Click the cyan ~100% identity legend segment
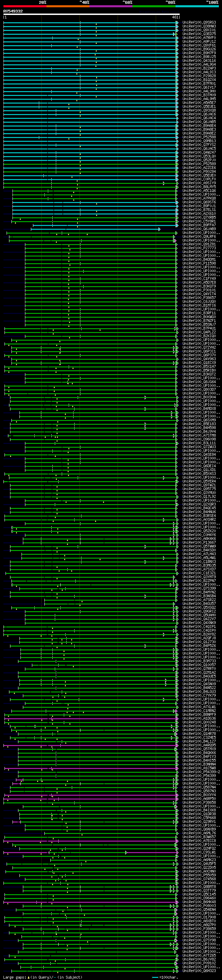Image resolution: width=222 pixels, height=980 pixels. pos(197,7)
